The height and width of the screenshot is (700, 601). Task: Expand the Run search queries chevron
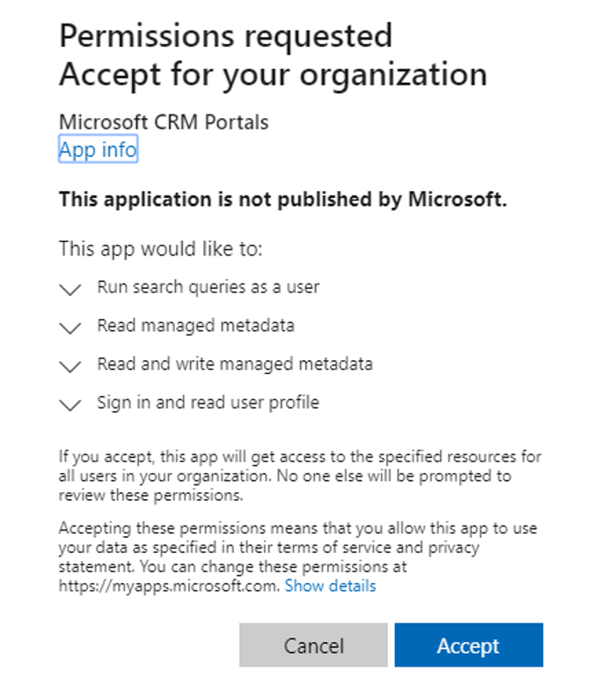click(70, 289)
